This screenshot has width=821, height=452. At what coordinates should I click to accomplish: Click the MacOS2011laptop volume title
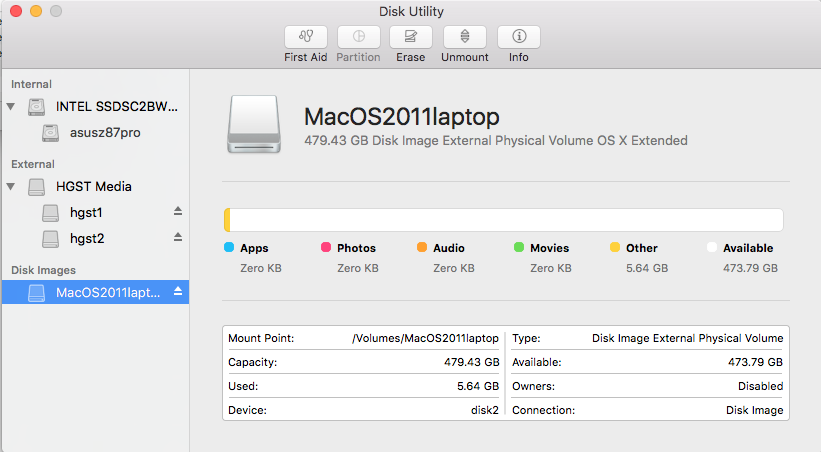[402, 117]
